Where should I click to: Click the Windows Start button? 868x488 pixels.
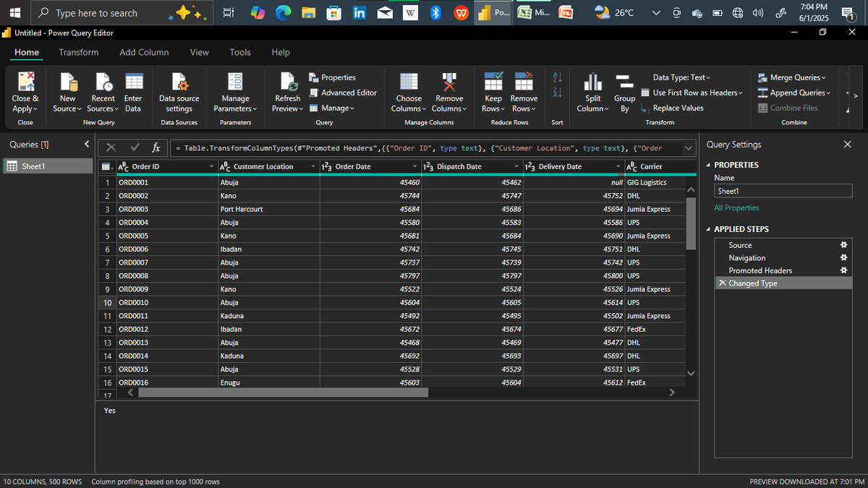pos(16,13)
